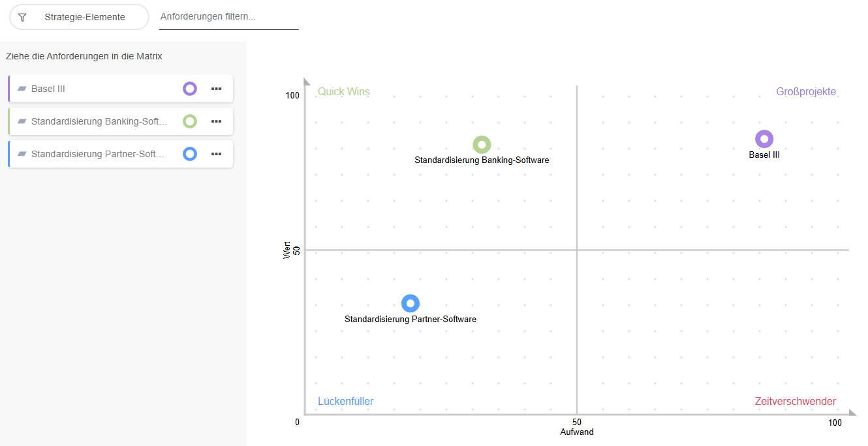Click the Basel III requirement type icon
This screenshot has width=868, height=446.
22,89
